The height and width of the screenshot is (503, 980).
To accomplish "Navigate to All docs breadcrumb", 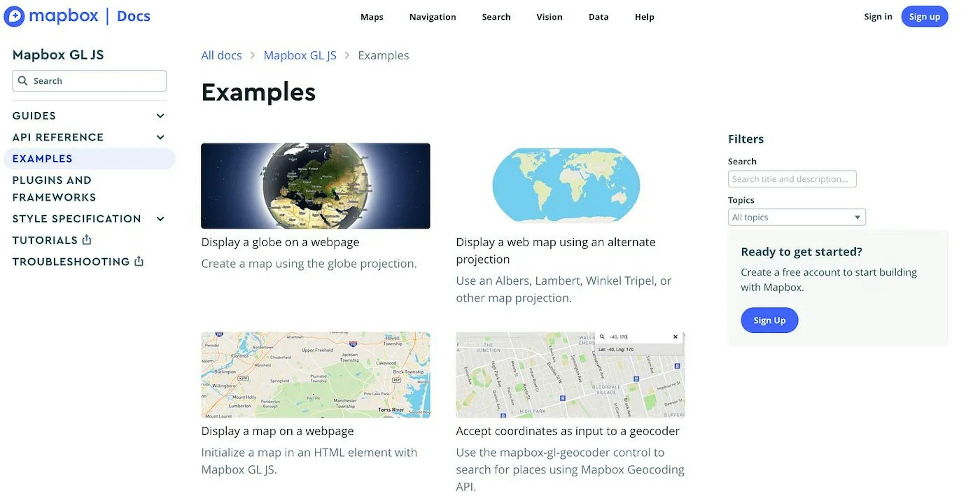I will coord(221,55).
